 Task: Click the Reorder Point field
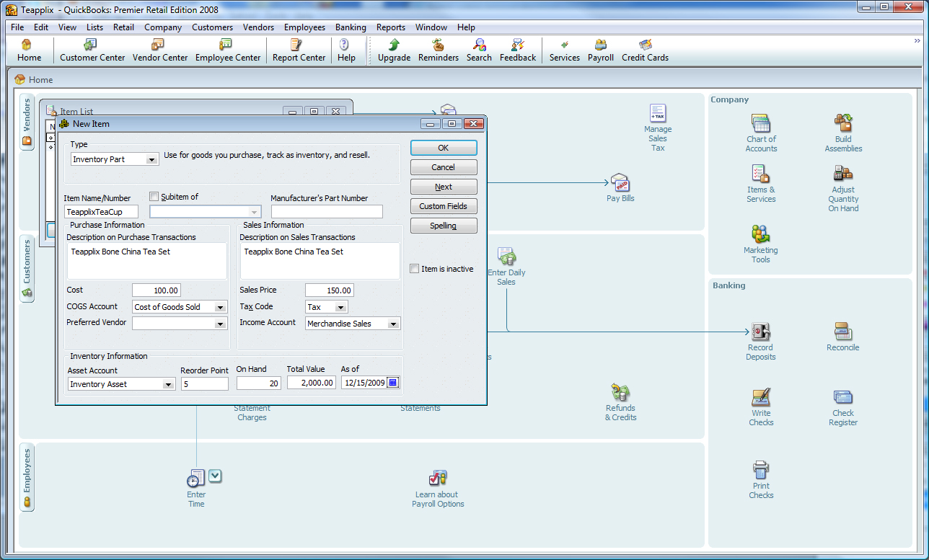[205, 384]
